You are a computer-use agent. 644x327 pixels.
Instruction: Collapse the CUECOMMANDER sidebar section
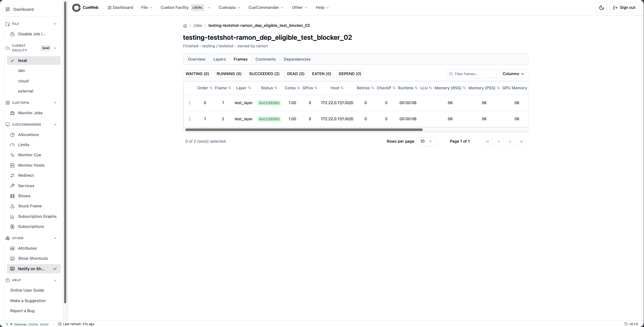tap(55, 125)
